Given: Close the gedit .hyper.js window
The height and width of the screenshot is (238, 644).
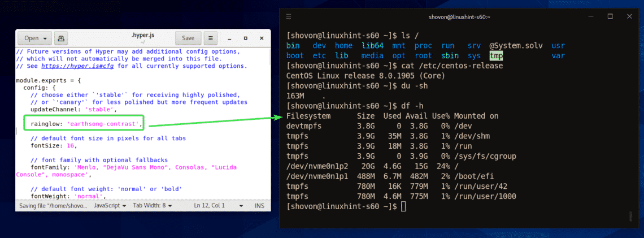Looking at the screenshot, I should [260, 38].
